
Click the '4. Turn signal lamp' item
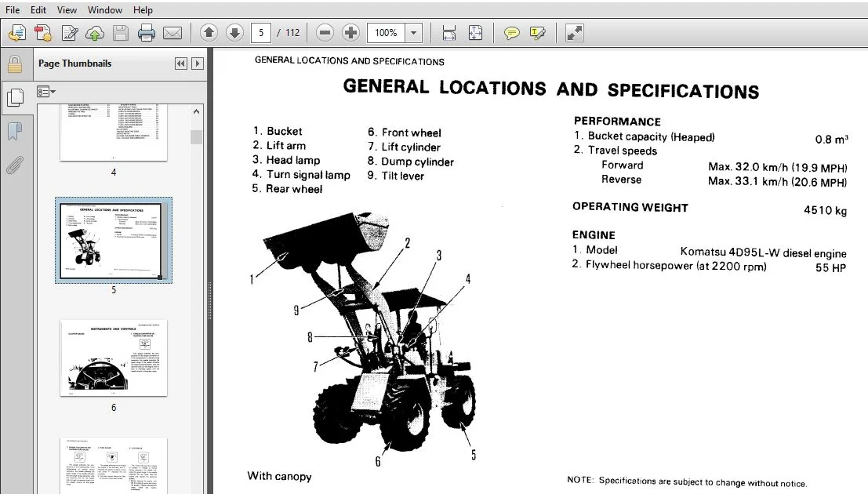click(301, 174)
